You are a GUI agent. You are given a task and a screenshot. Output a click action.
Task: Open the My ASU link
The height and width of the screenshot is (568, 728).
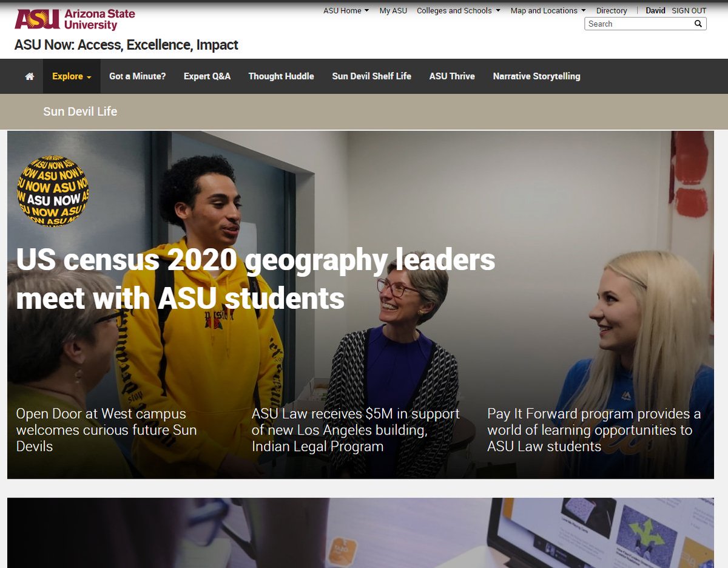pyautogui.click(x=393, y=10)
